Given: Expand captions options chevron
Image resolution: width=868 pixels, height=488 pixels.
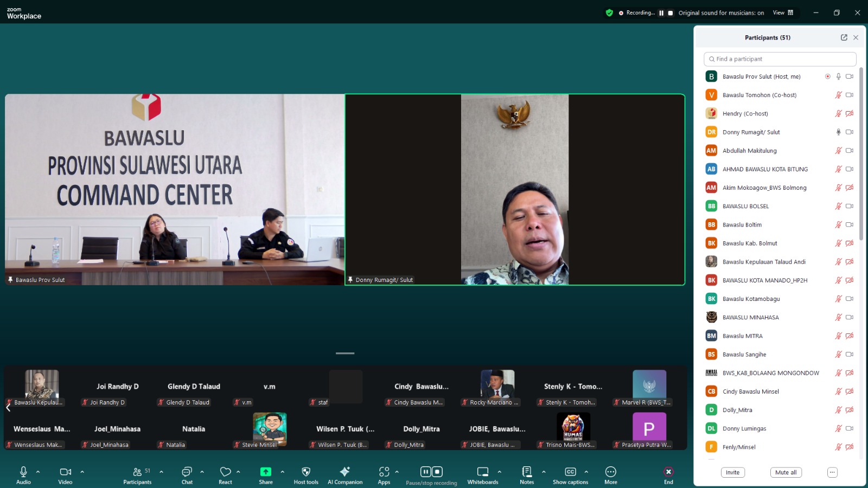Looking at the screenshot, I should (586, 472).
